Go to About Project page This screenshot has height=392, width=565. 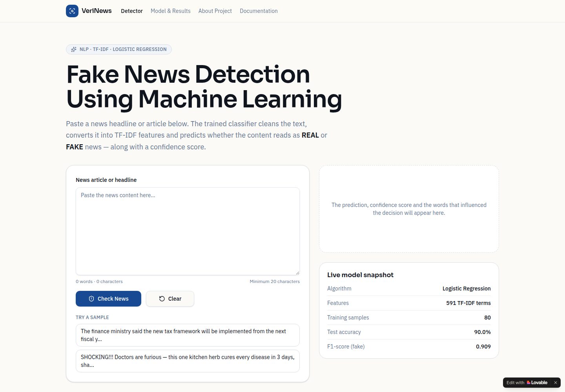[215, 11]
